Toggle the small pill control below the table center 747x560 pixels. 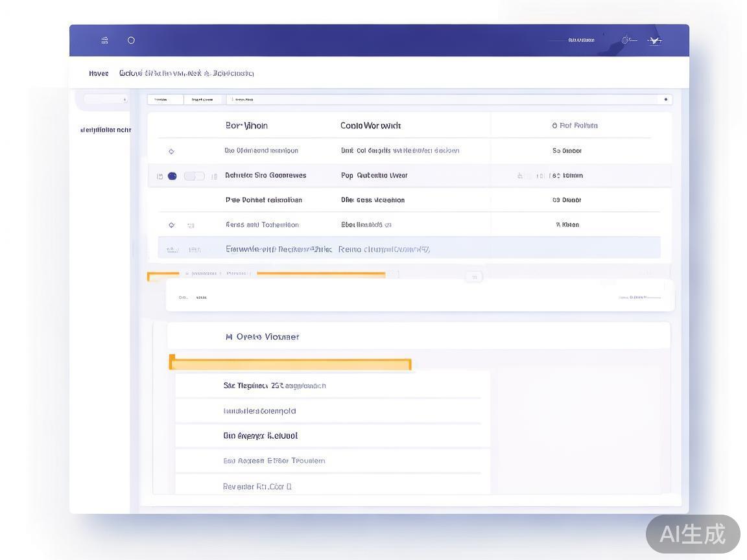473,277
